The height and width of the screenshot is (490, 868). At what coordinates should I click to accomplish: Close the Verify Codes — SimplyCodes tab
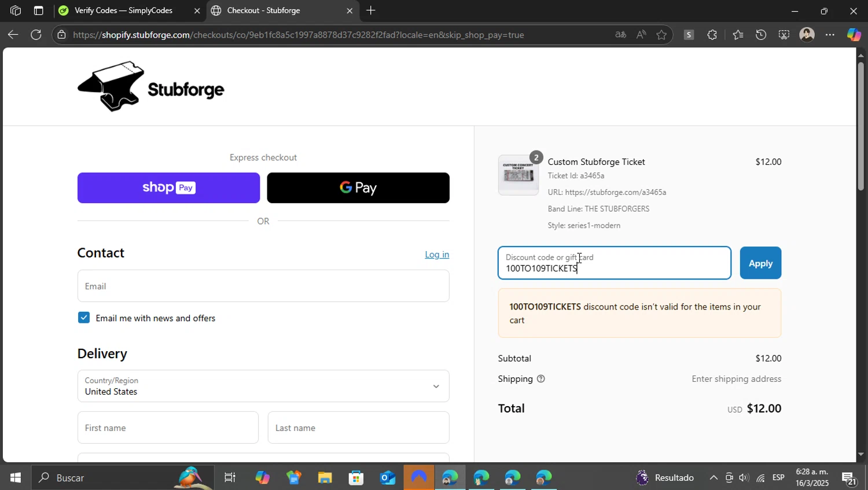click(x=197, y=10)
